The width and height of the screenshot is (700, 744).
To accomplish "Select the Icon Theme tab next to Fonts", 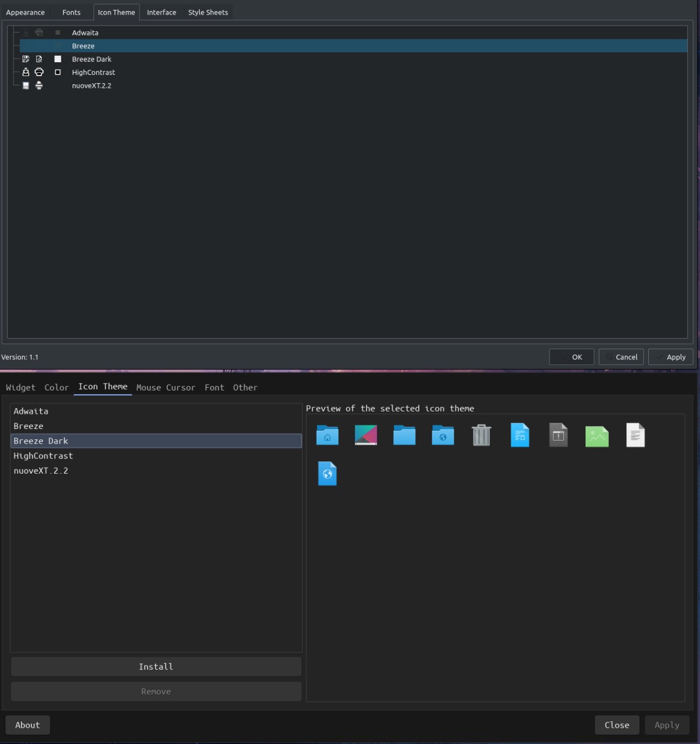I will [116, 12].
